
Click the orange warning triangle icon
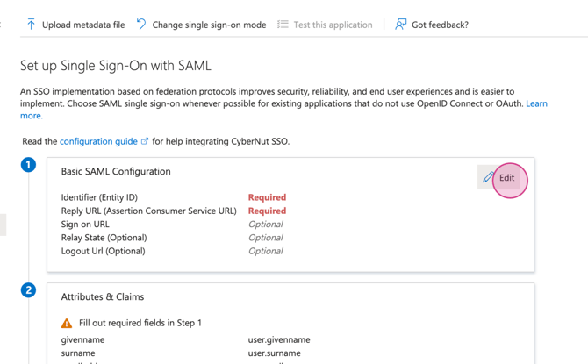click(67, 323)
